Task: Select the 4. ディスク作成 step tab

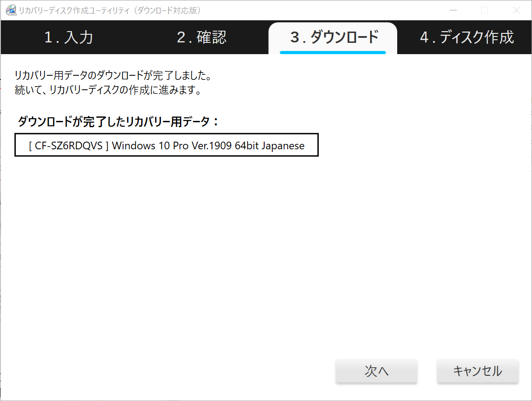Action: point(467,37)
